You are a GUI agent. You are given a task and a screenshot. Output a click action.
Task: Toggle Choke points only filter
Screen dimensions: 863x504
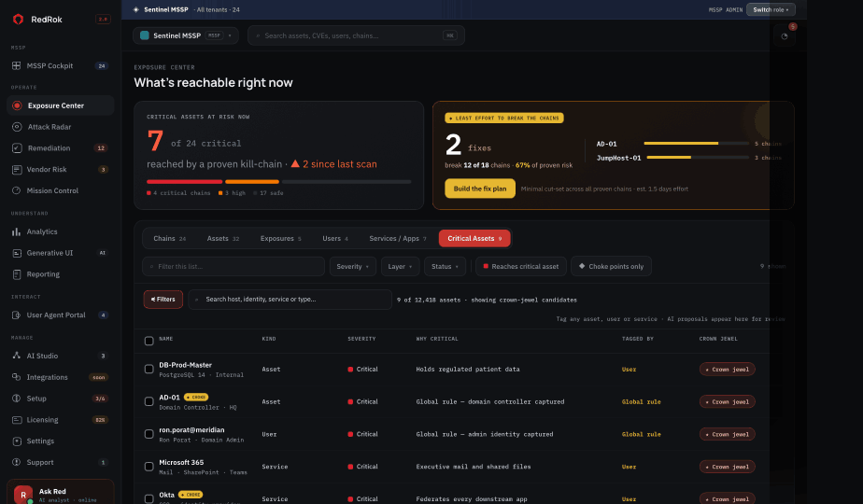coord(611,266)
